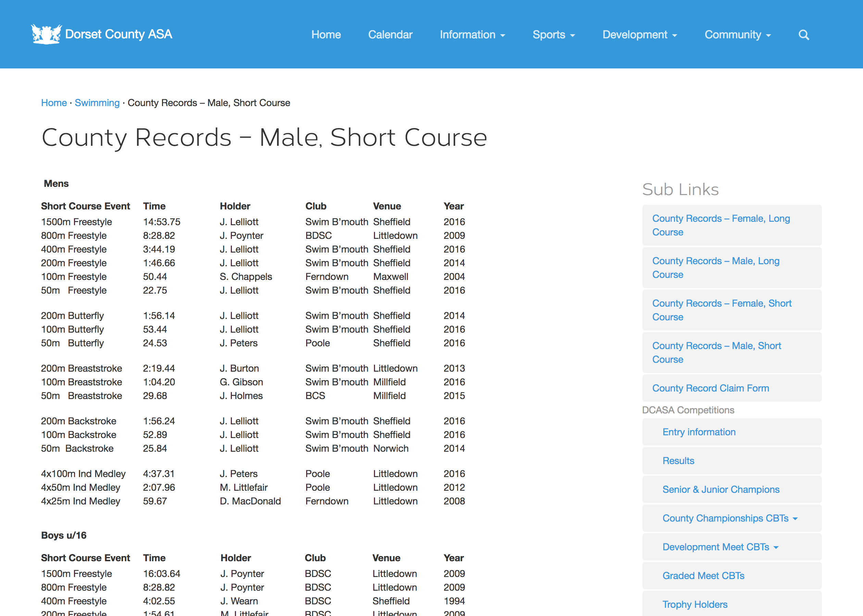Open Entry information sidebar link
The height and width of the screenshot is (616, 863).
point(732,432)
